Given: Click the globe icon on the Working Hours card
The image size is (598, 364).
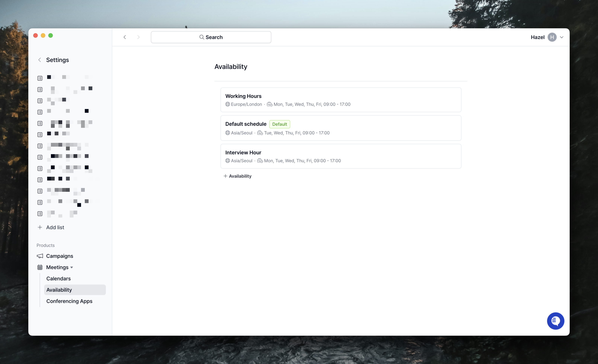Looking at the screenshot, I should [228, 104].
